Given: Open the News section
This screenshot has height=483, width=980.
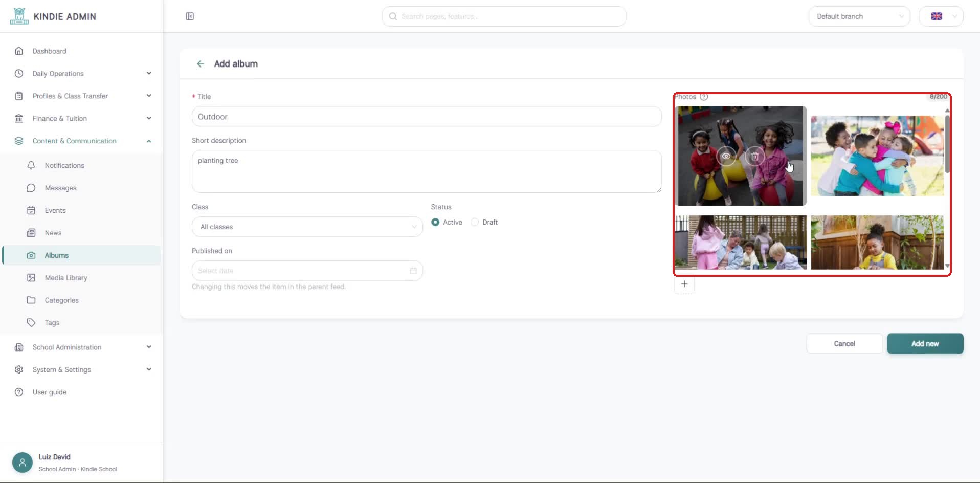Looking at the screenshot, I should [x=53, y=233].
